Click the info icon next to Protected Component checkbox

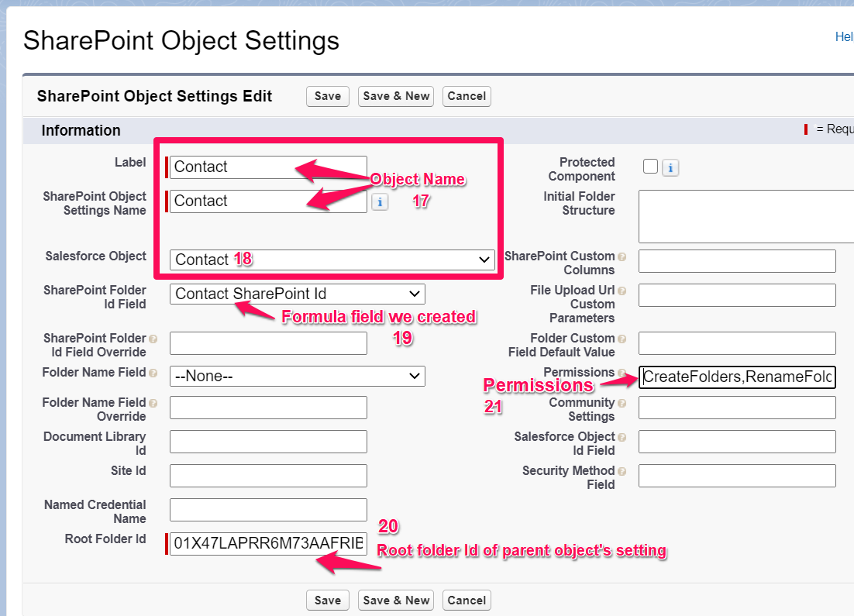[x=670, y=167]
